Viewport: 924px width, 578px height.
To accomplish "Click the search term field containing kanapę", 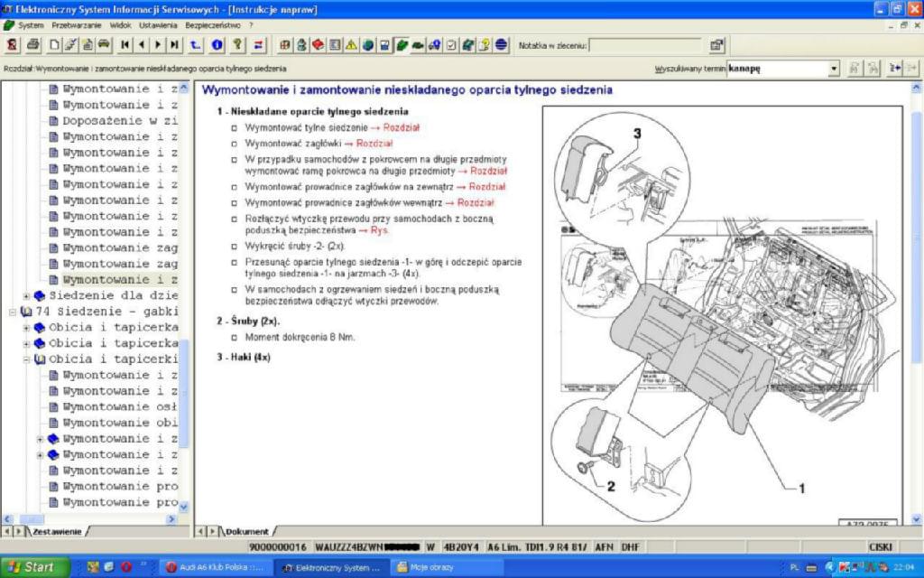I will click(777, 69).
